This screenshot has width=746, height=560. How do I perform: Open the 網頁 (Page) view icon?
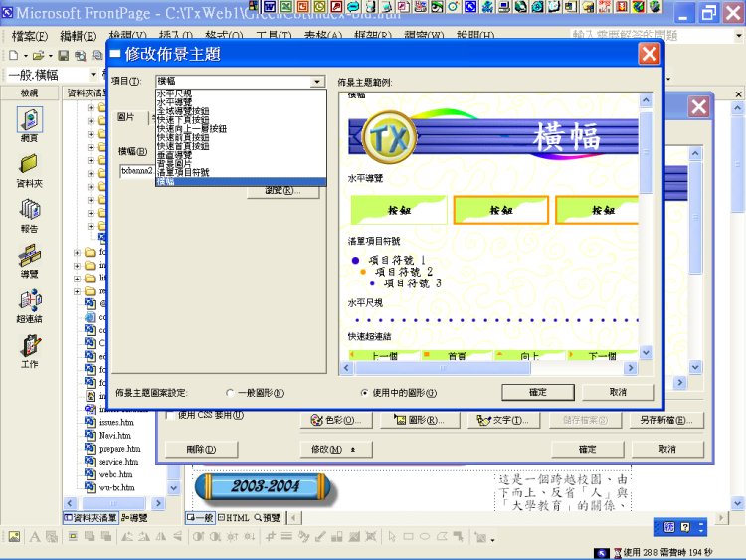point(30,120)
